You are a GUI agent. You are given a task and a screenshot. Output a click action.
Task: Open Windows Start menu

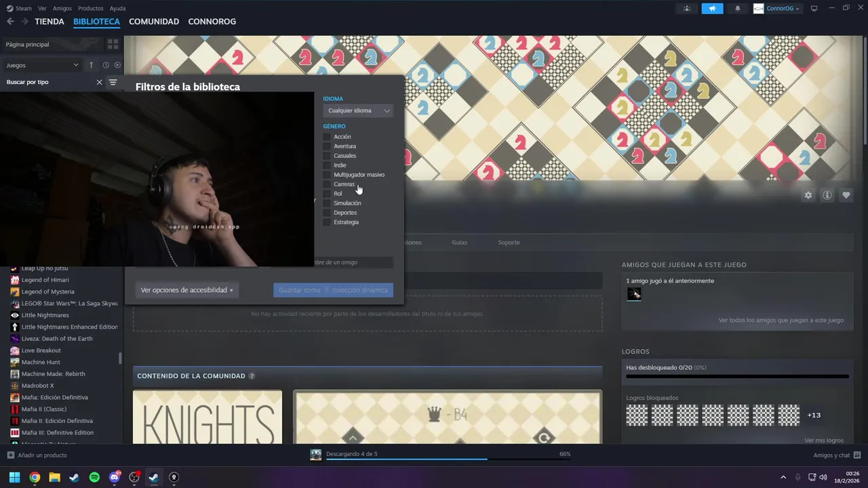[x=14, y=477]
